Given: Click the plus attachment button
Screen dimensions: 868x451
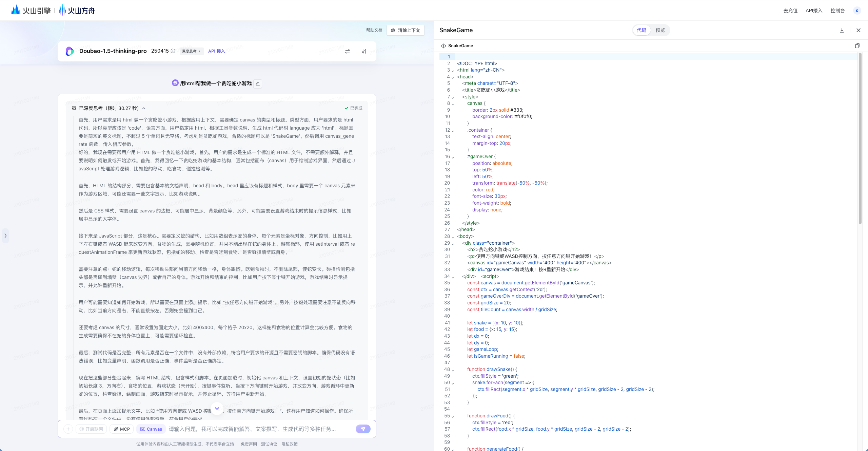Looking at the screenshot, I should (68, 429).
